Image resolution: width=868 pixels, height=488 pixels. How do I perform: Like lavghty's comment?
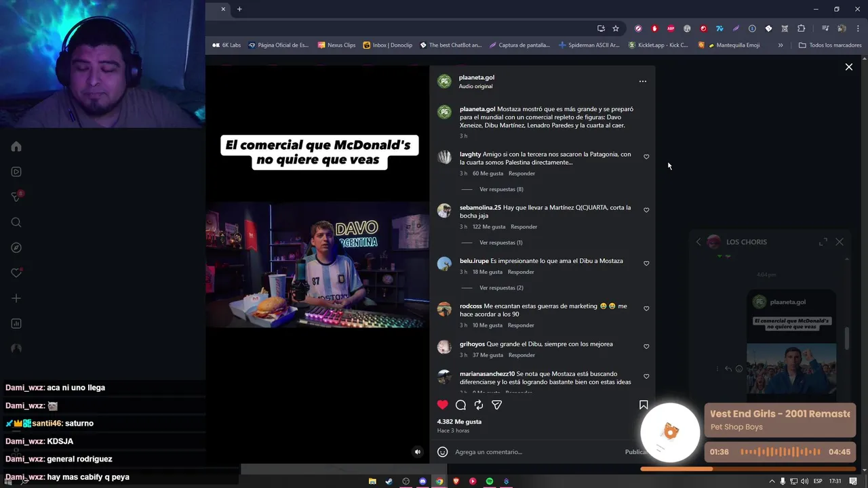click(x=646, y=157)
